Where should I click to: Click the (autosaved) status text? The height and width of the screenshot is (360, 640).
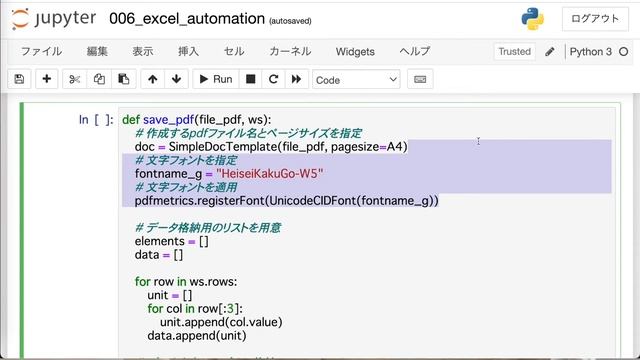[x=290, y=21]
